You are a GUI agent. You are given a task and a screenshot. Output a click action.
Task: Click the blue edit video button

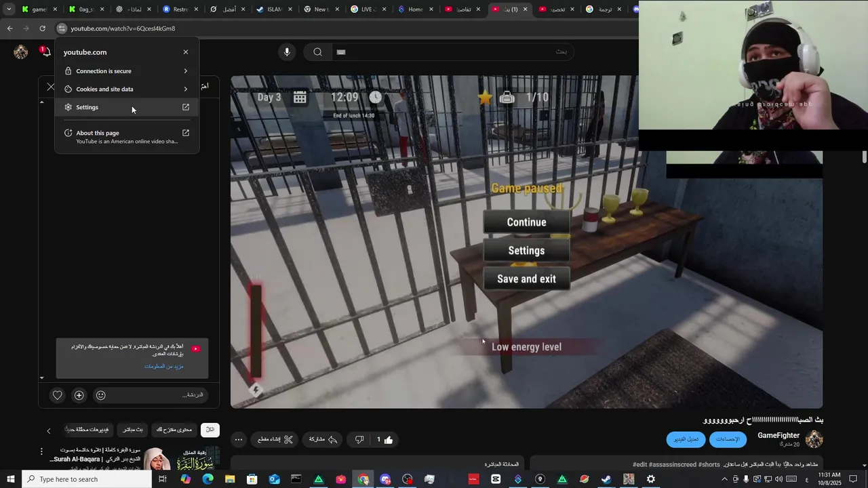[686, 439]
